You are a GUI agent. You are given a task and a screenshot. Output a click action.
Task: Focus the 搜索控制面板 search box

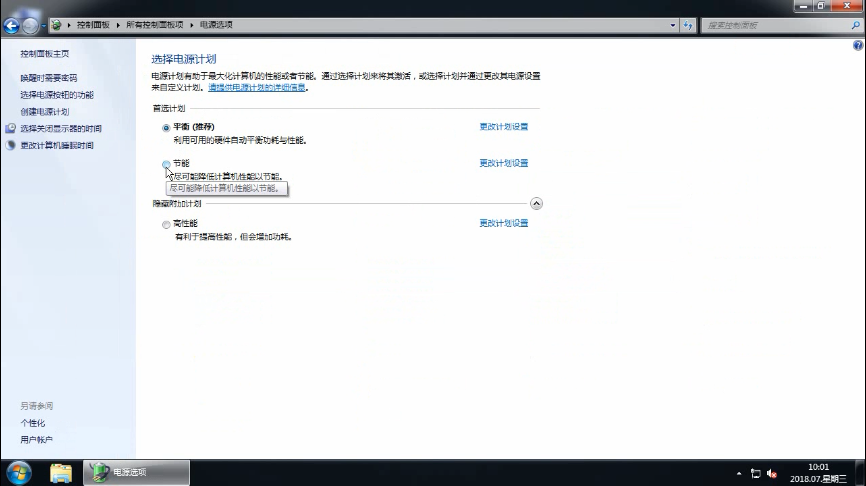pyautogui.click(x=776, y=25)
